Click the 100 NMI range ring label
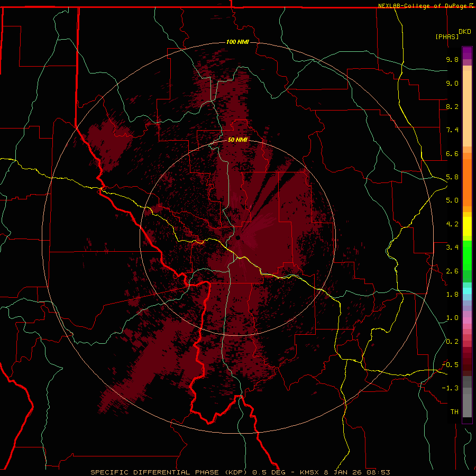The image size is (476, 476). click(x=237, y=42)
